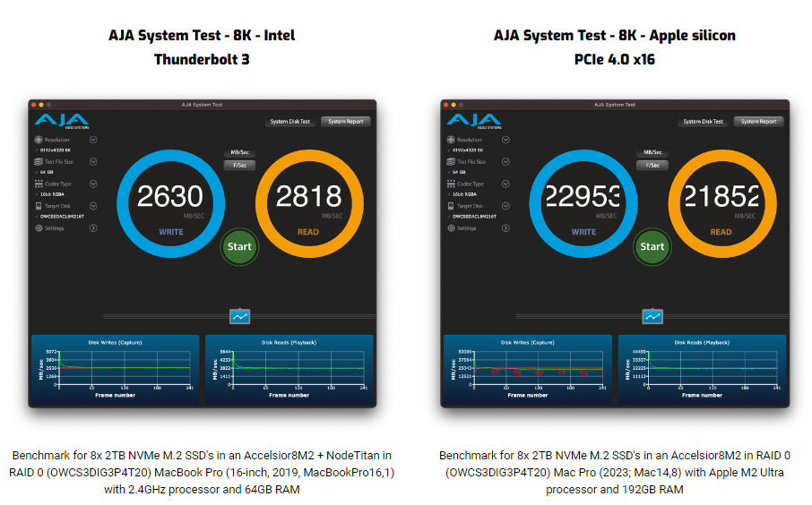Image resolution: width=812 pixels, height=505 pixels.
Task: Open Settings arrow in Apple silicon window
Action: coord(506,228)
